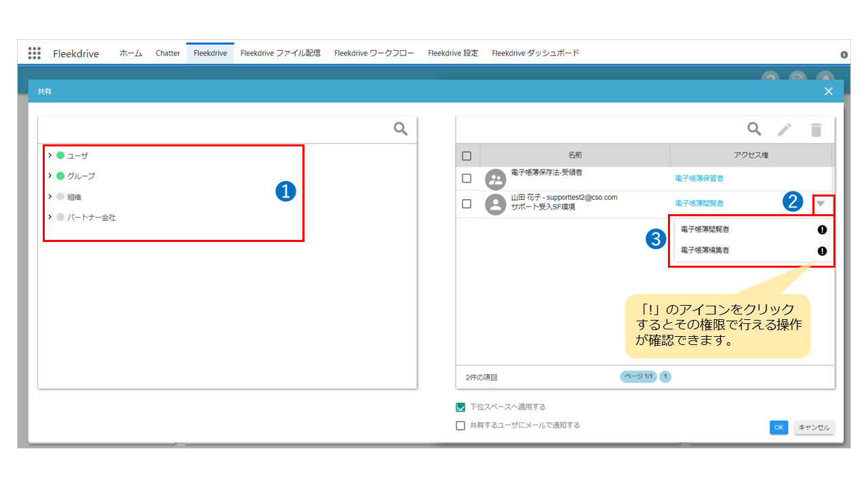The height and width of the screenshot is (488, 868).
Task: Open access rights dropdown arrow for 山田 花子
Action: (x=821, y=203)
